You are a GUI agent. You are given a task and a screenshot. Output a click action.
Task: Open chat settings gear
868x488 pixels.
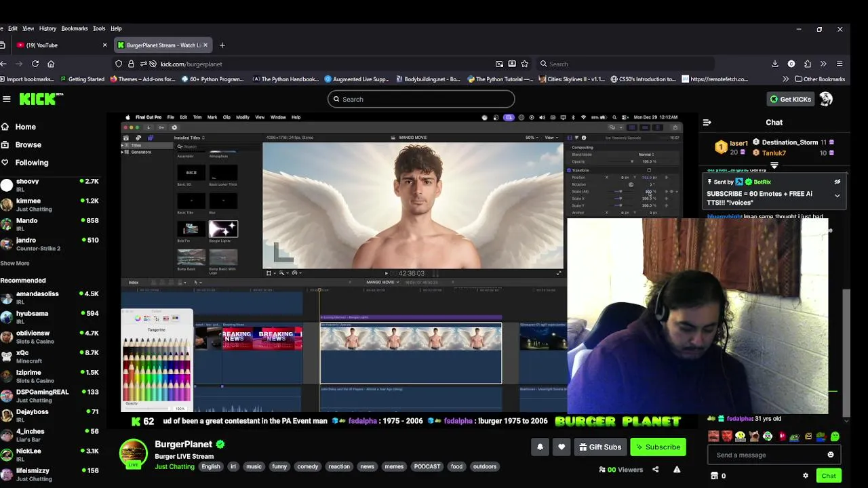[x=805, y=476]
